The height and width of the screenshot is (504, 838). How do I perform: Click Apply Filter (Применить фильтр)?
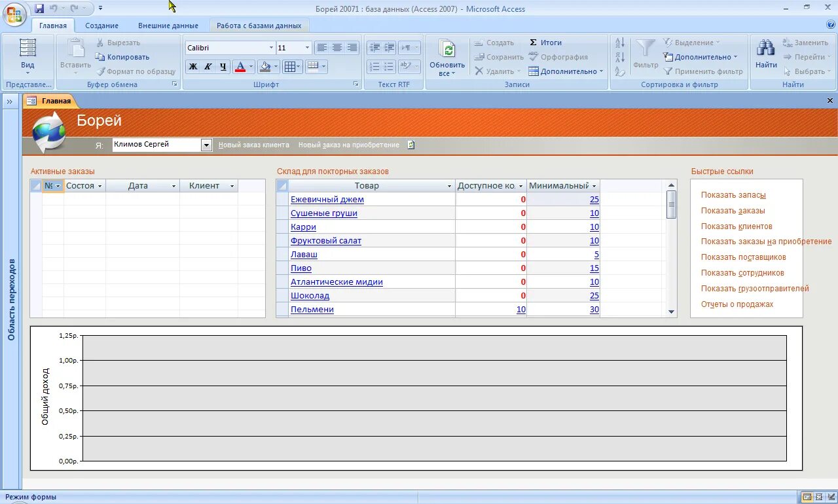tap(703, 71)
